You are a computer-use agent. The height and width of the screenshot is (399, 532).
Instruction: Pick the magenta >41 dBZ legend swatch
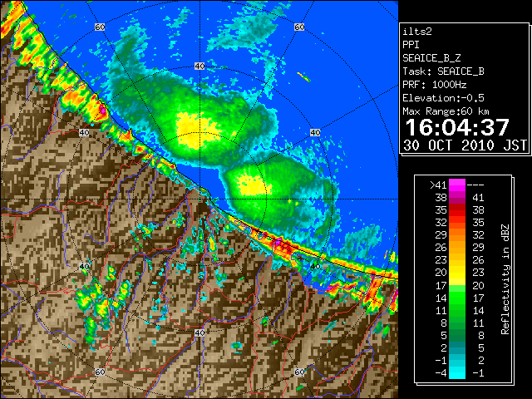click(x=457, y=185)
